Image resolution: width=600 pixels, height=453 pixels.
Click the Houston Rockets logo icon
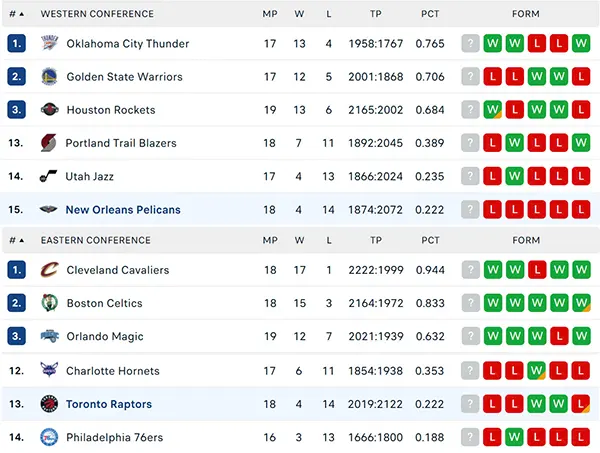tap(49, 110)
